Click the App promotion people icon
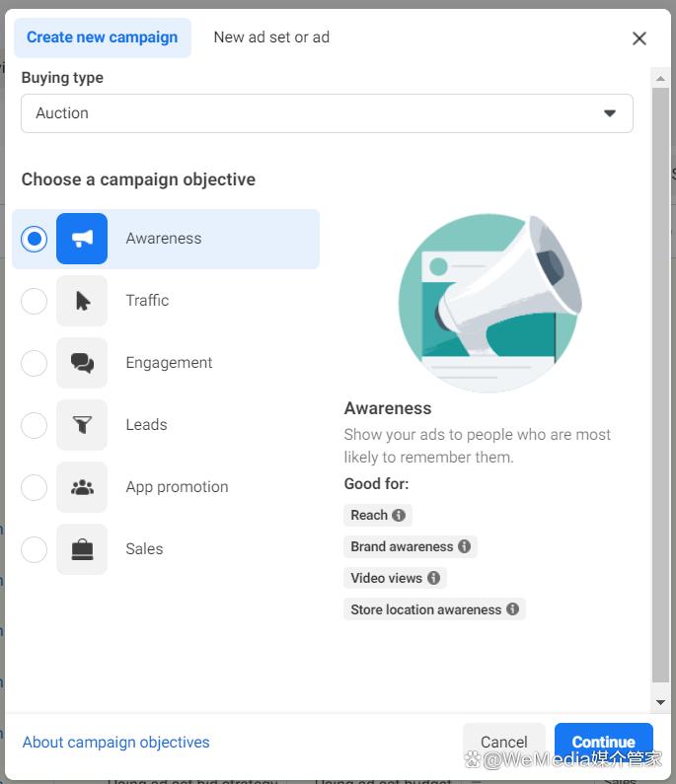The width and height of the screenshot is (676, 784). 82,487
